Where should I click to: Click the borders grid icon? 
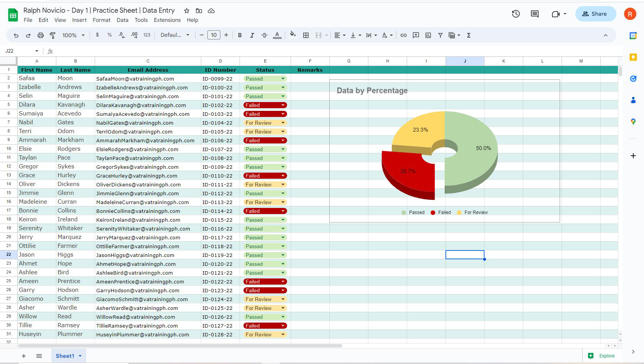pyautogui.click(x=306, y=35)
